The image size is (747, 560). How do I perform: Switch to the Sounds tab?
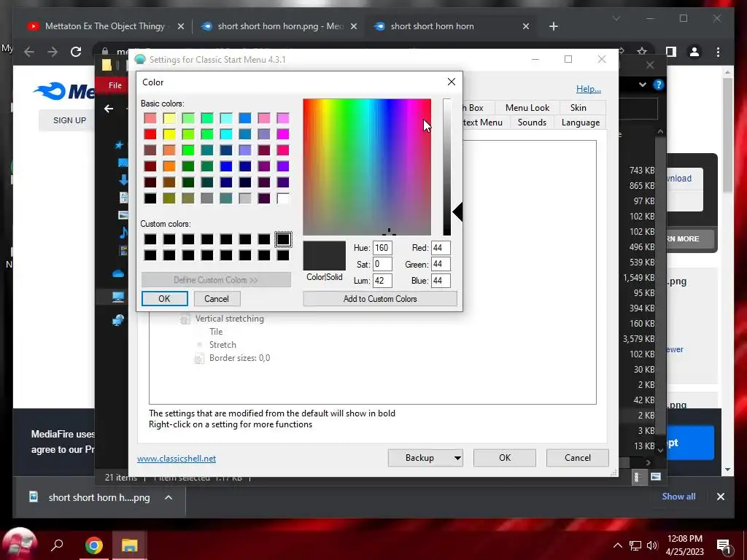click(x=532, y=122)
